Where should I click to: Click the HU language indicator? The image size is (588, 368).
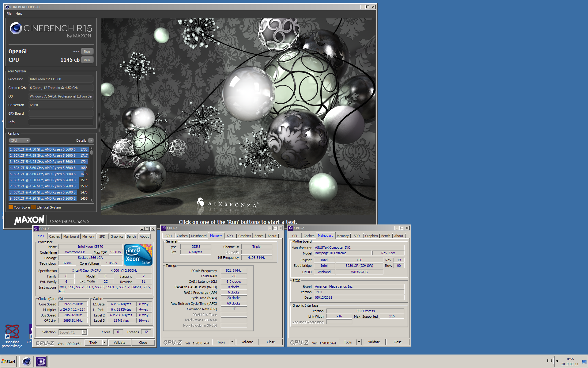tap(549, 361)
